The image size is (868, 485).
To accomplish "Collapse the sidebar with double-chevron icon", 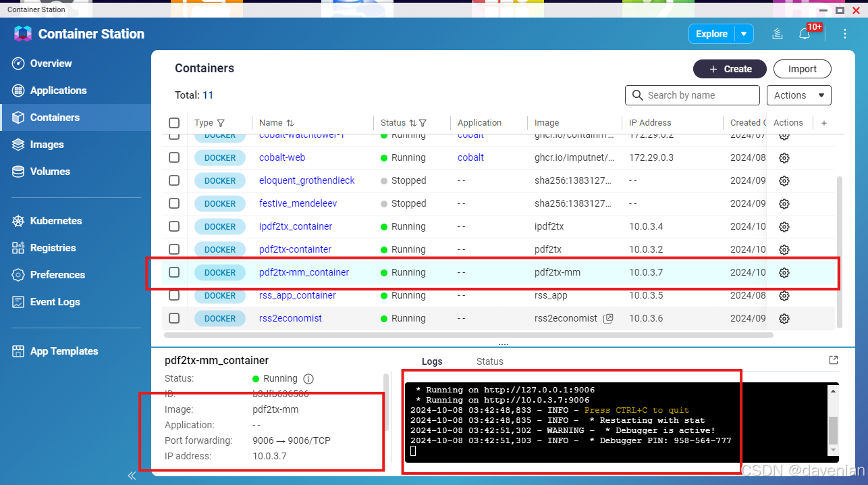I will (132, 476).
